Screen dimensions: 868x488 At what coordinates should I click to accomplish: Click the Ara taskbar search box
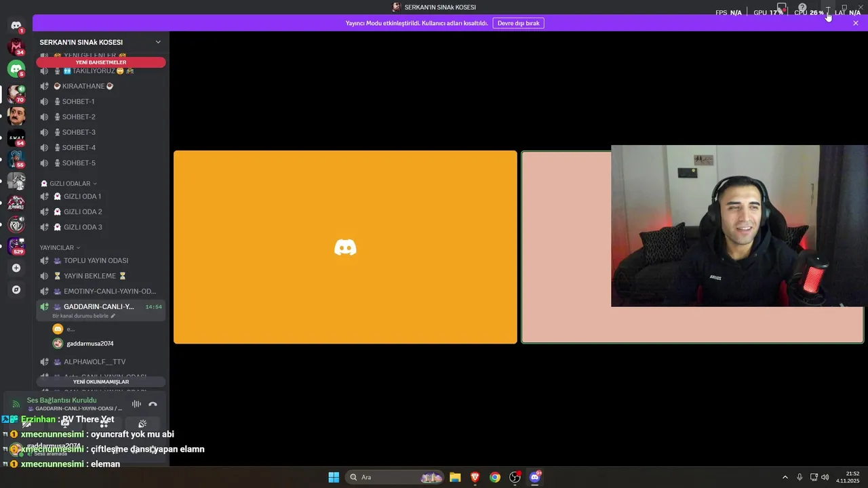coord(396,477)
